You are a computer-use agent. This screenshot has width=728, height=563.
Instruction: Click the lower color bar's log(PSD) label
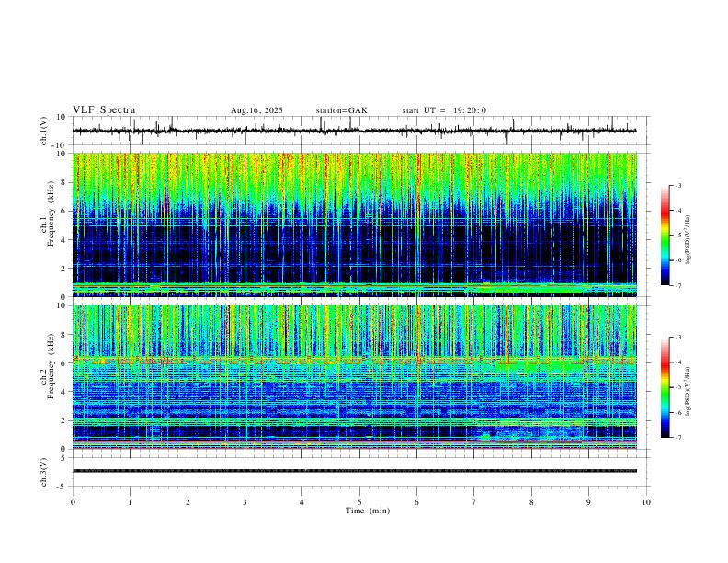688,391
